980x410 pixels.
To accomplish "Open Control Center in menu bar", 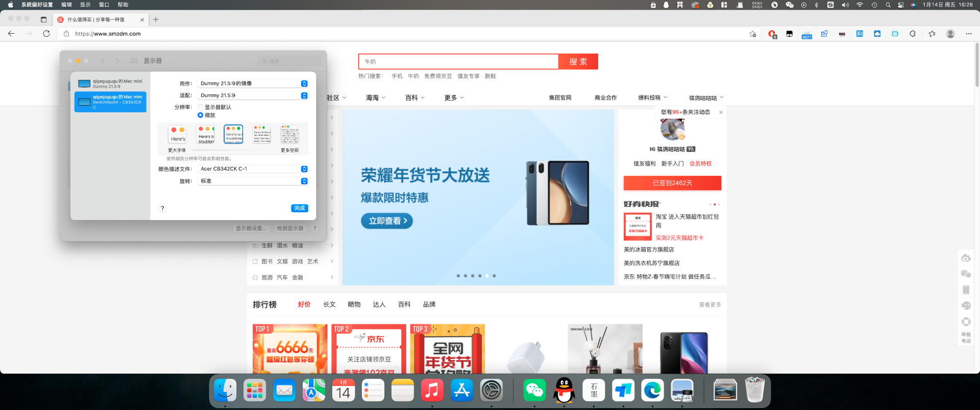I will (901, 5).
